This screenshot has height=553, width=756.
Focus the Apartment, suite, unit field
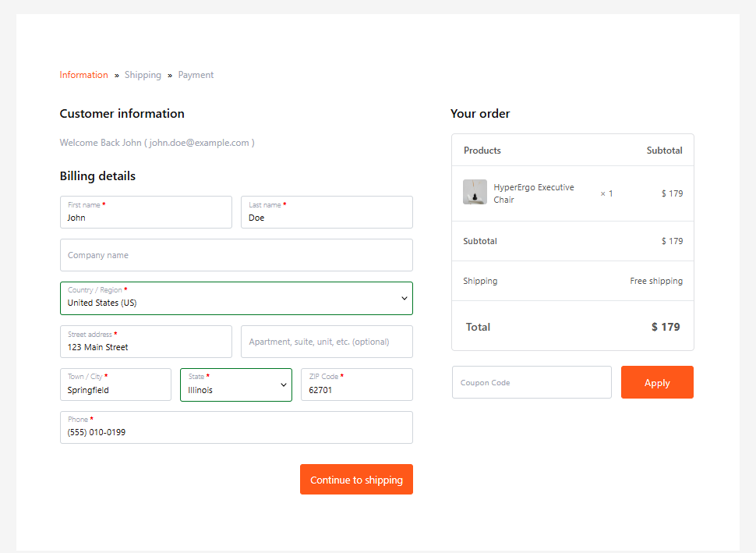[x=327, y=342]
